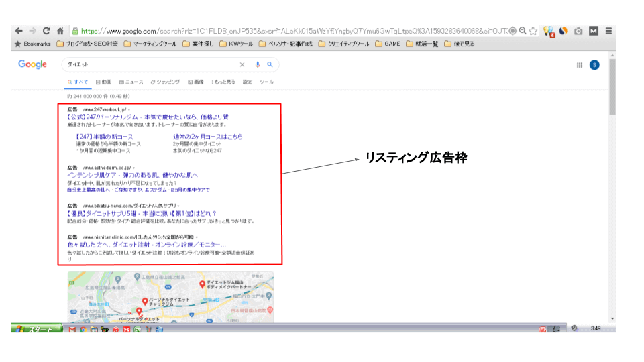
Task: Select the 画像 results tab
Action: click(196, 82)
